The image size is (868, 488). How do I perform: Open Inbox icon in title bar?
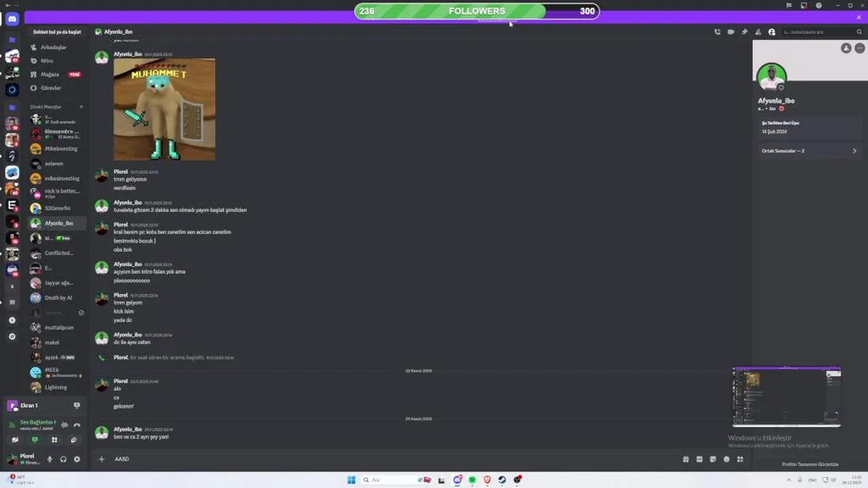point(803,5)
